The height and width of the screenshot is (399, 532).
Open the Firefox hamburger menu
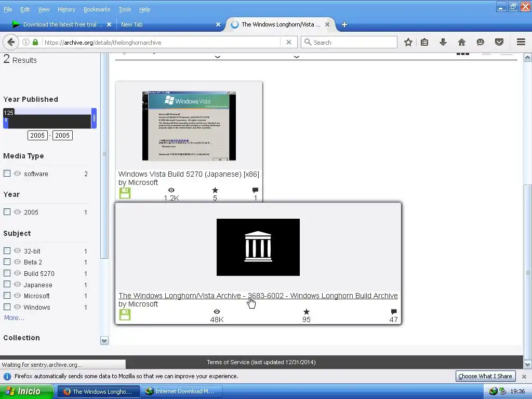tap(521, 42)
